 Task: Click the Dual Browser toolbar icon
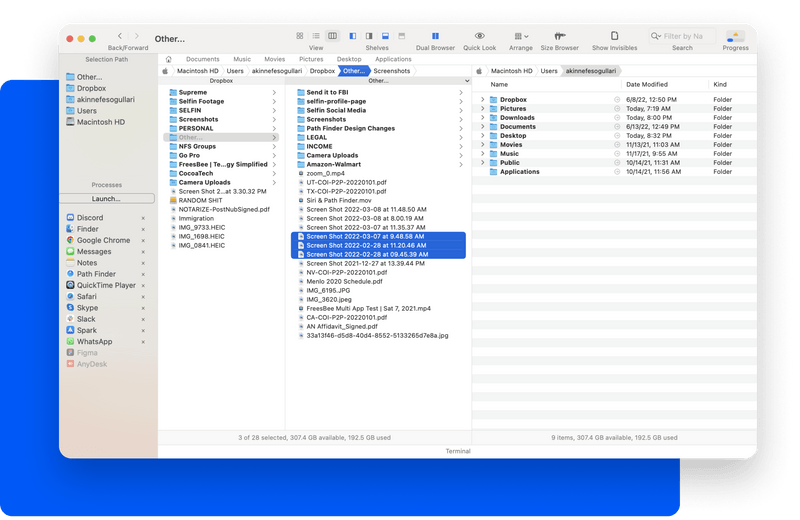click(x=435, y=36)
